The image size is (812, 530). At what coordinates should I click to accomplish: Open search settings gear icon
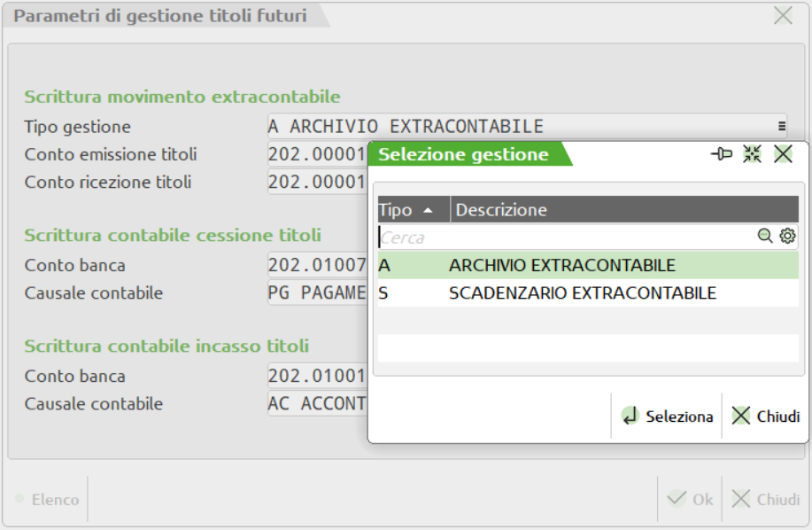(x=787, y=237)
